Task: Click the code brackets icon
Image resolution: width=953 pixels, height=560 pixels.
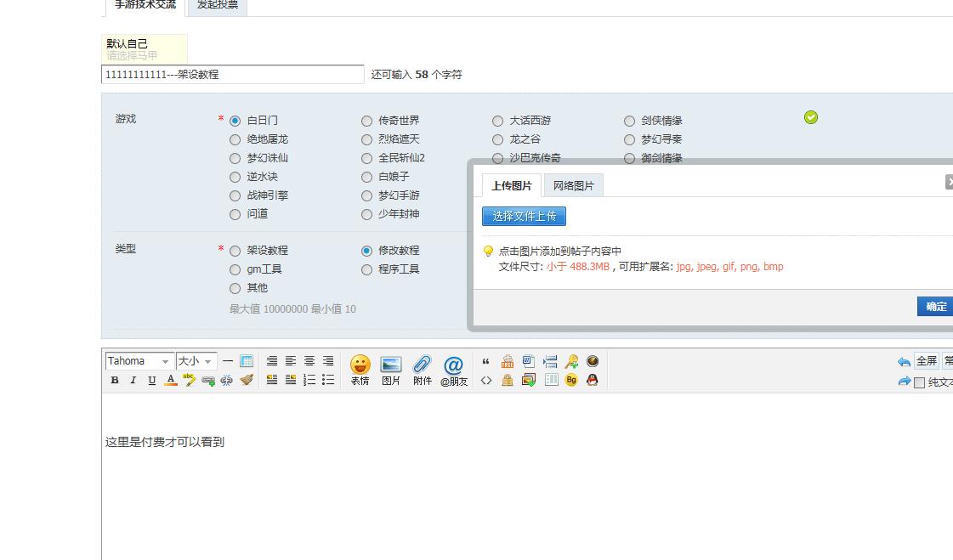Action: [486, 381]
